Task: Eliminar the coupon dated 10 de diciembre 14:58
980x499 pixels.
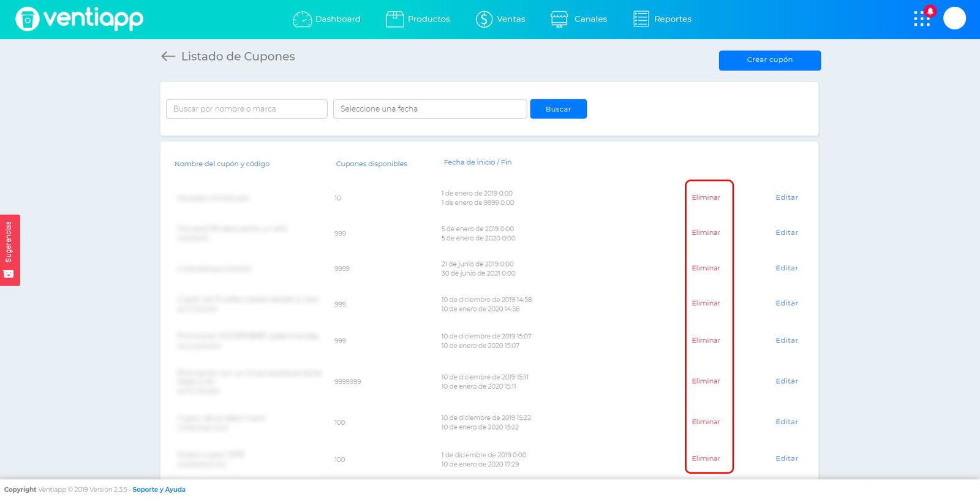Action: (706, 303)
